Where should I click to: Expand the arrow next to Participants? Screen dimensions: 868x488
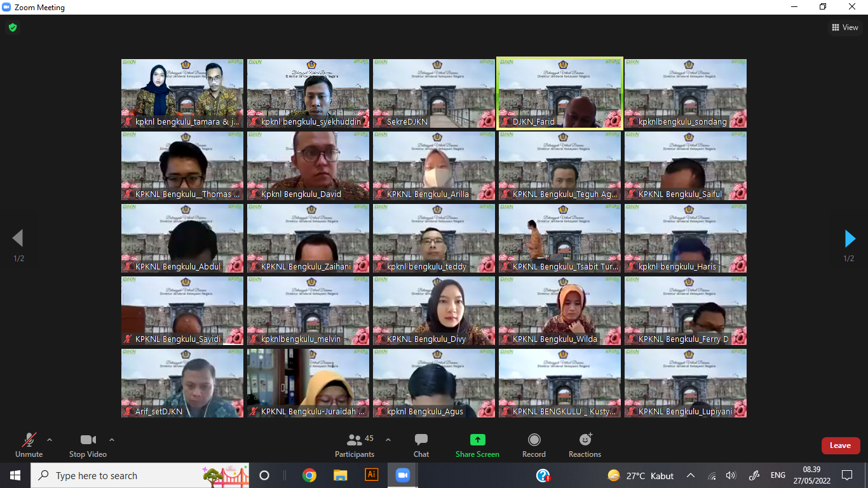[388, 440]
